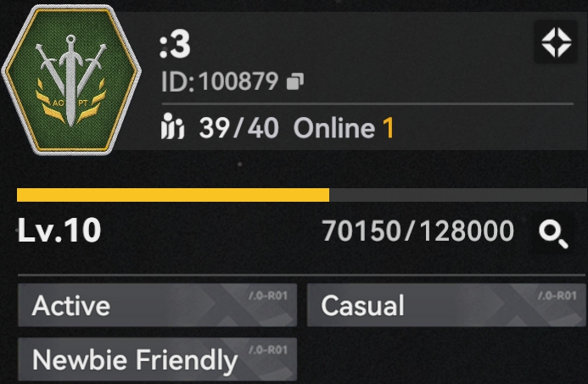This screenshot has width=588, height=384.
Task: Click the unfilled gray portion of progress bar
Action: point(458,195)
